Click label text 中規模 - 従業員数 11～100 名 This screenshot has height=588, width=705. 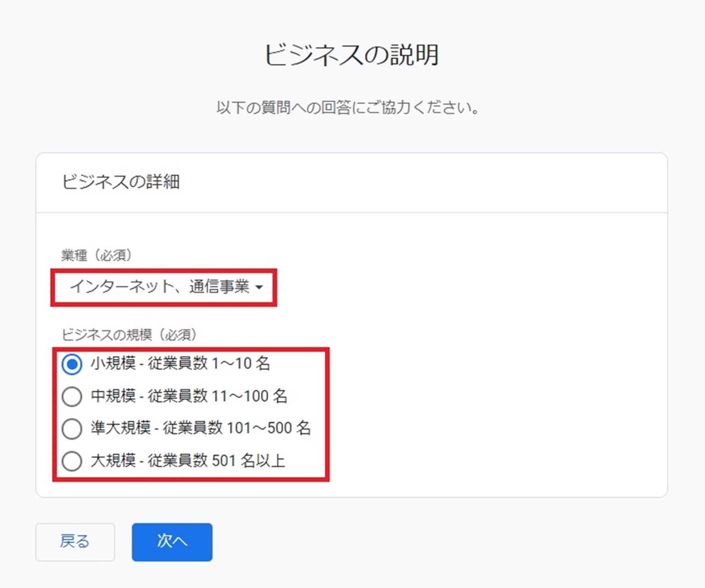[189, 396]
